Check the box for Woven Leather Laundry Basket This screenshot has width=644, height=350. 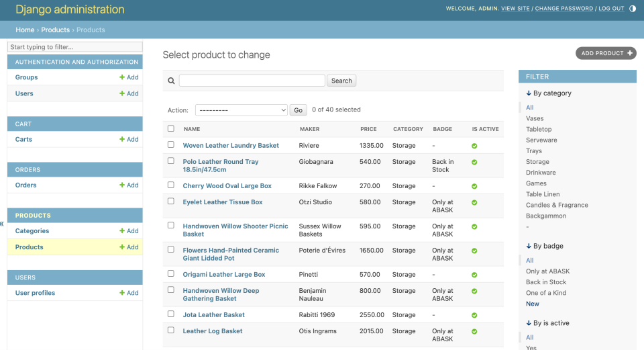171,144
